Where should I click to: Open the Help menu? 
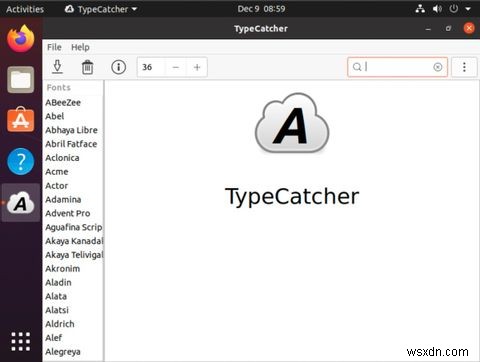click(x=80, y=47)
